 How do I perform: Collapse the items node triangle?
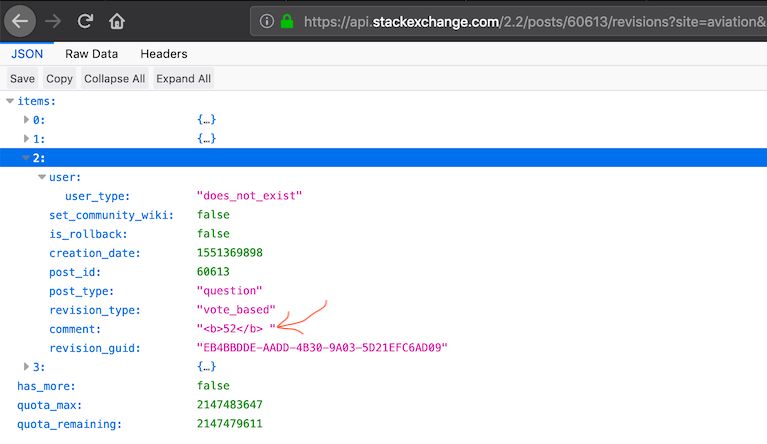coord(10,101)
